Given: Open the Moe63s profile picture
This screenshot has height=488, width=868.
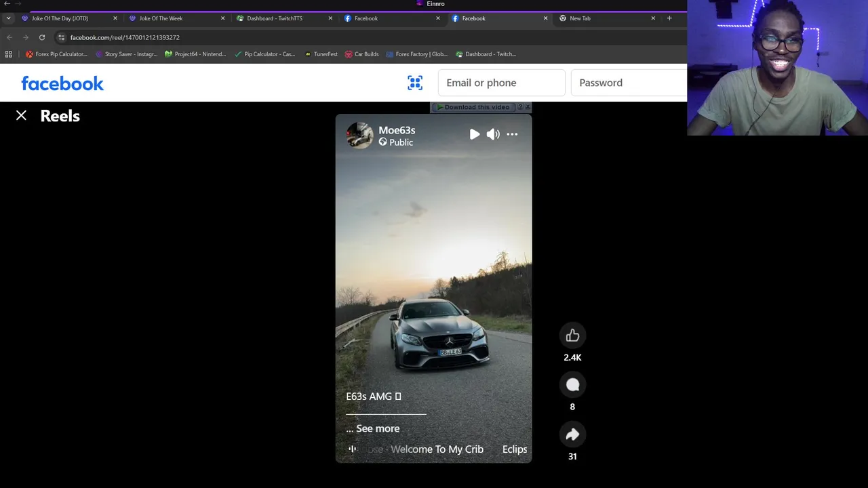Looking at the screenshot, I should tap(360, 135).
